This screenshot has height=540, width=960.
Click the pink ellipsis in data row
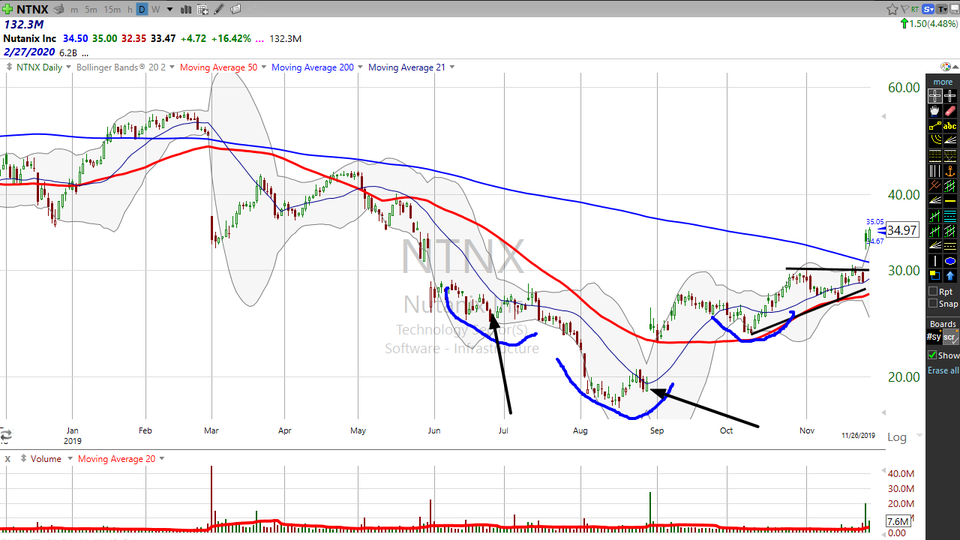tap(260, 39)
